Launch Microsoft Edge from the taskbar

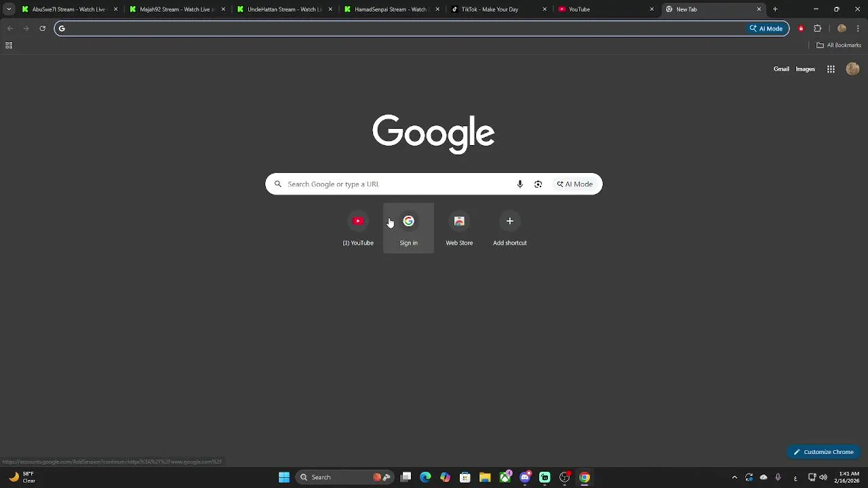[x=425, y=477]
